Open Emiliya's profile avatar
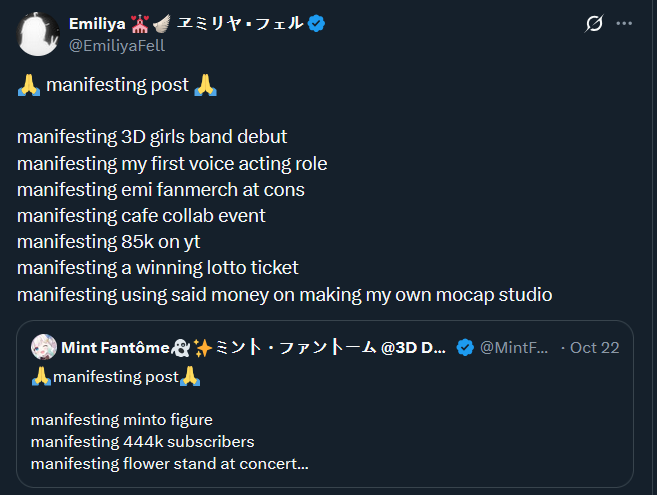 36,33
